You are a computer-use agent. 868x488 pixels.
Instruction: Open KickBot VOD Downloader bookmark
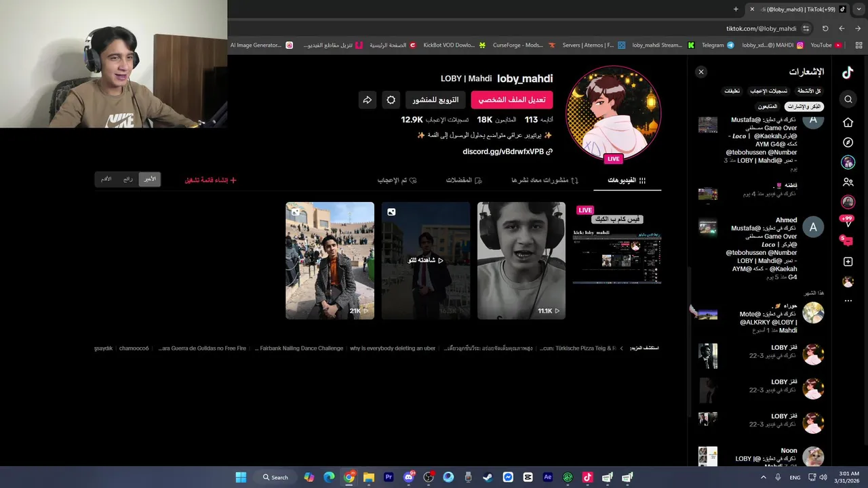tap(454, 45)
